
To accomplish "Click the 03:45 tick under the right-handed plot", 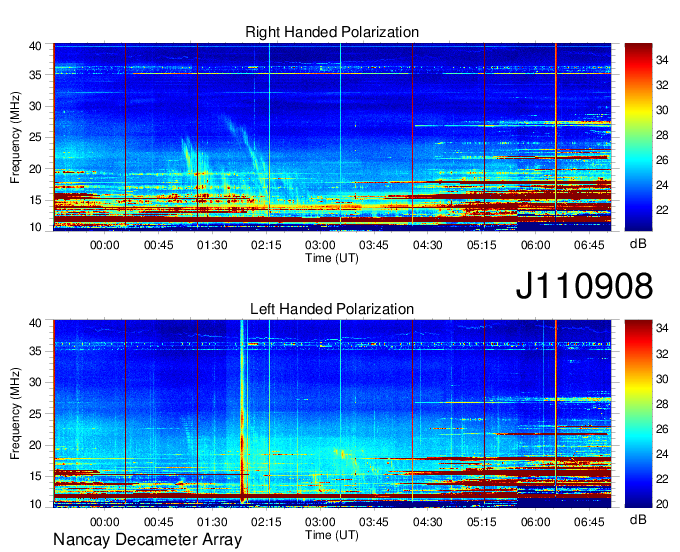I will coord(374,245).
